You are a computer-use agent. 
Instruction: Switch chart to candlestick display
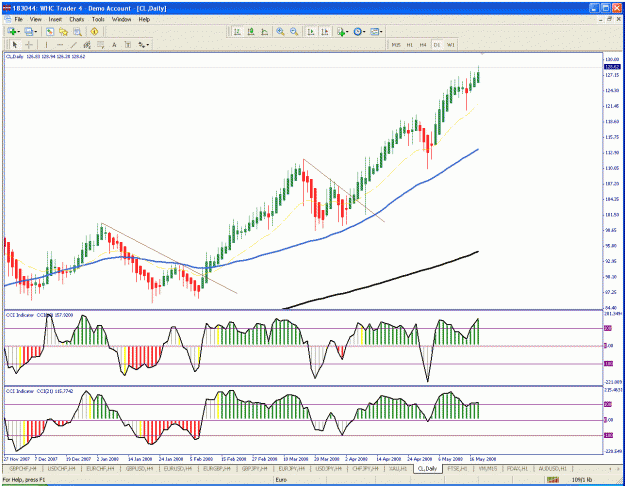251,31
